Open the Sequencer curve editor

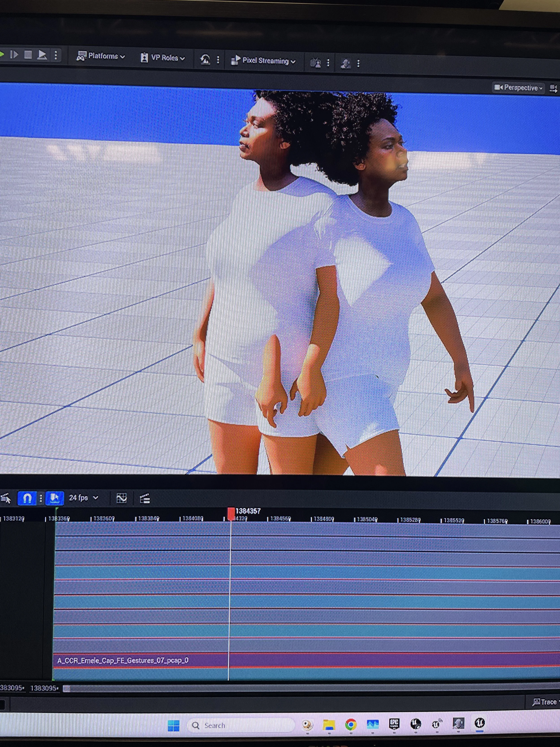coord(121,498)
